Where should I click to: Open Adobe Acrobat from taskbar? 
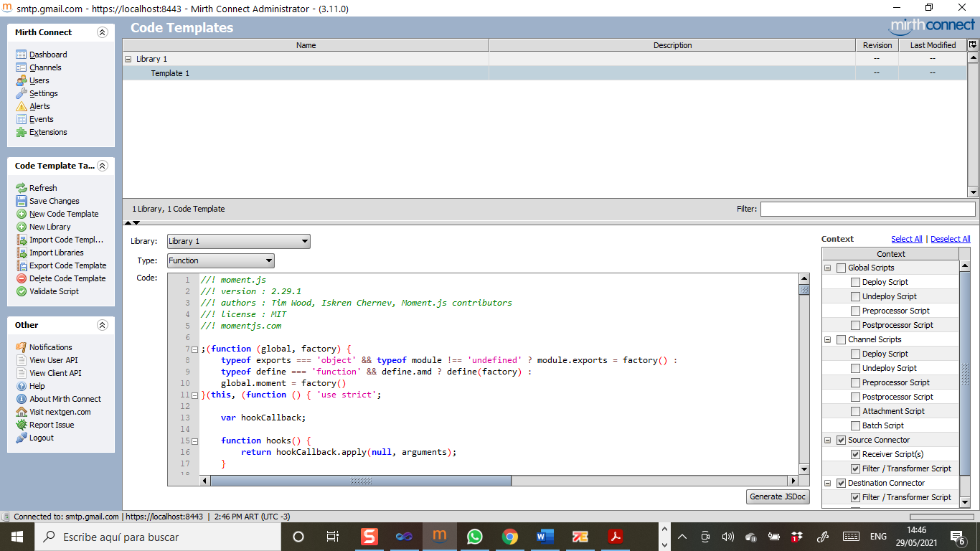point(616,537)
